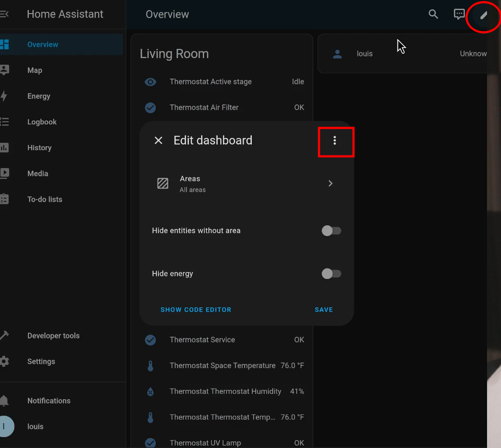Open the Overview sidebar item
This screenshot has width=501, height=448.
pos(62,45)
